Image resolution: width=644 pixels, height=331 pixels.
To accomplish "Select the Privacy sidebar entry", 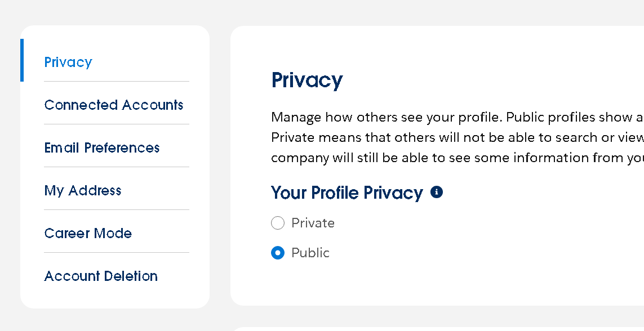I will pyautogui.click(x=68, y=62).
